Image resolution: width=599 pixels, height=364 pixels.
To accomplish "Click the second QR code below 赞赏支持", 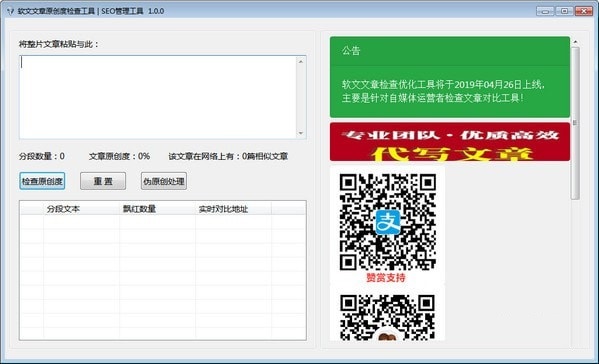I will [387, 317].
